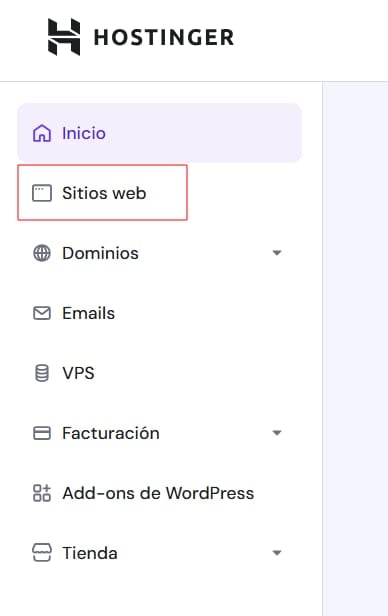Viewport: 388px width, 616px height.
Task: Open Add-ons de WordPress
Action: tap(159, 493)
